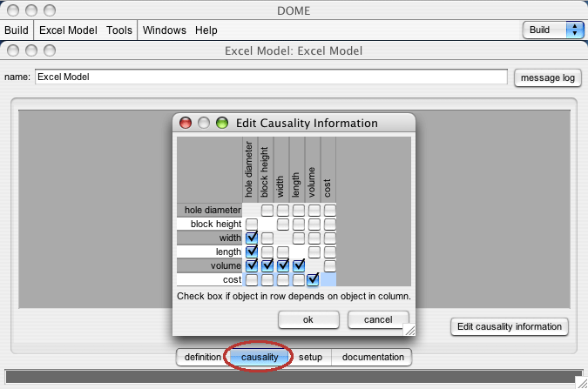Uncheck volume depends on block height
Viewport: 588px width, 389px height.
267,265
